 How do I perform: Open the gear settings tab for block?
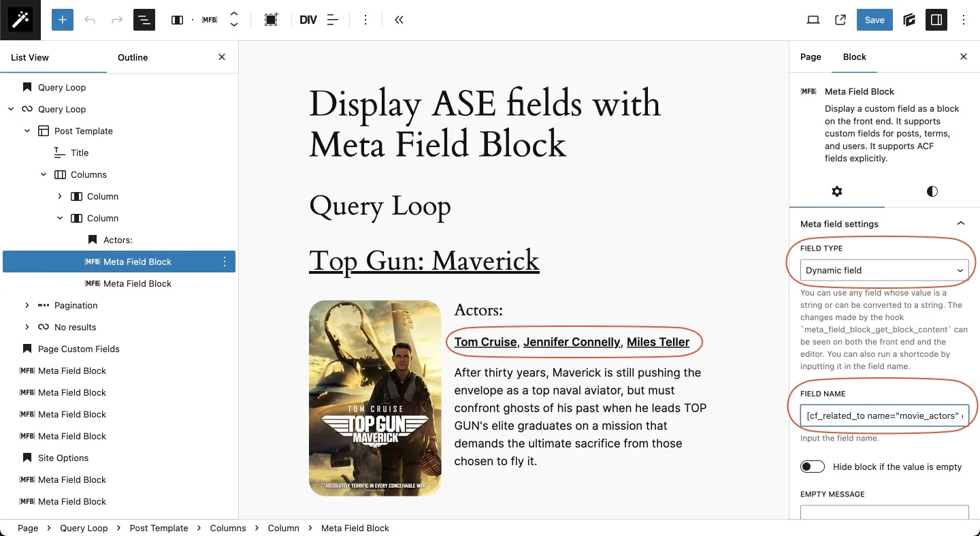click(837, 191)
